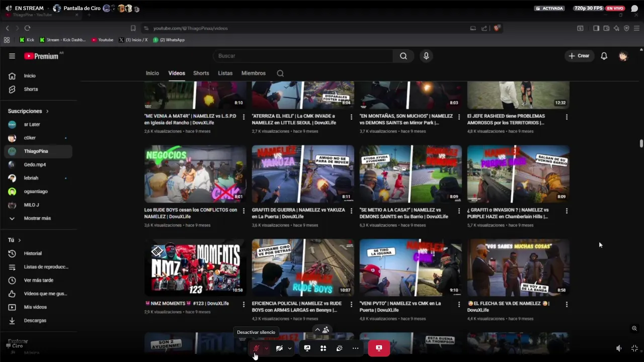Screen dimensions: 644x362
Task: Open the EL FLECHA SE VA video thumbnail
Action: tap(518, 267)
